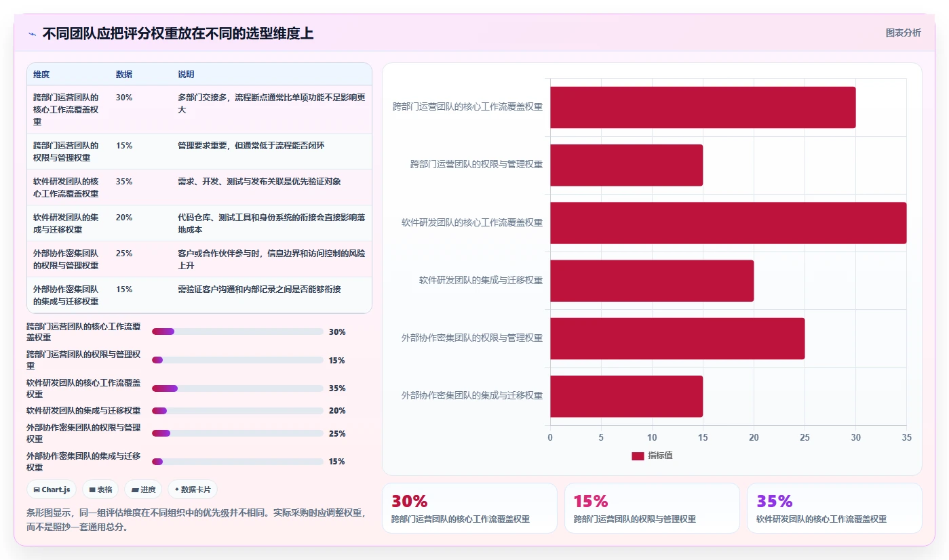This screenshot has height=560, width=949.
Task: Click the longest chart bar, 软件研发团队的核心工作流覆盖权重
Action: (728, 223)
